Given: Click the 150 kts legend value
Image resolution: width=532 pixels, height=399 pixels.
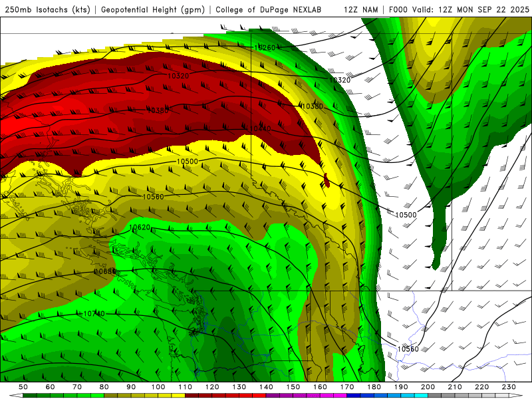Looking at the screenshot, I should click(293, 387).
